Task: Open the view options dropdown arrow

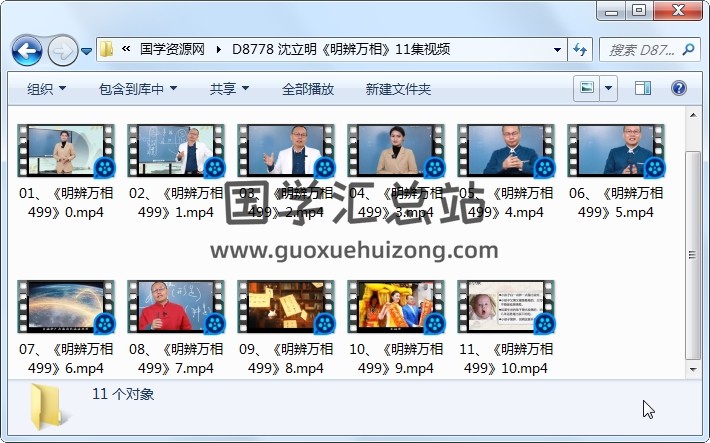Action: [608, 89]
